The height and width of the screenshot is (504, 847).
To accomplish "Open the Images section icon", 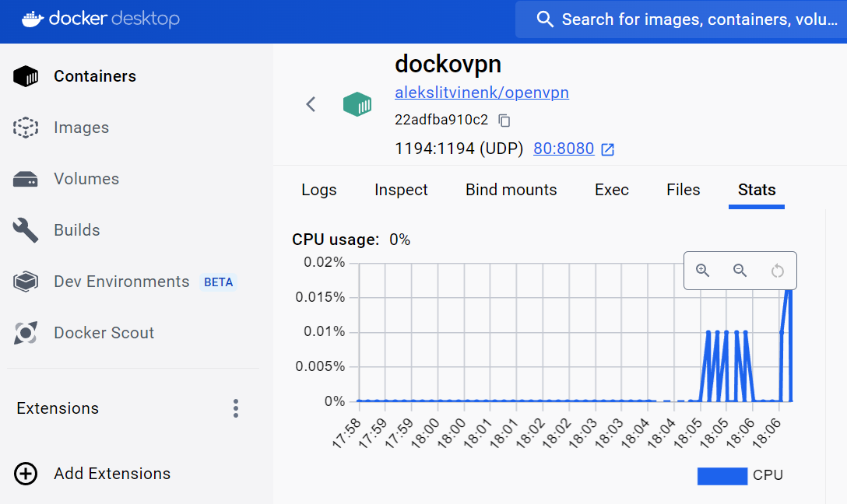I will point(26,128).
